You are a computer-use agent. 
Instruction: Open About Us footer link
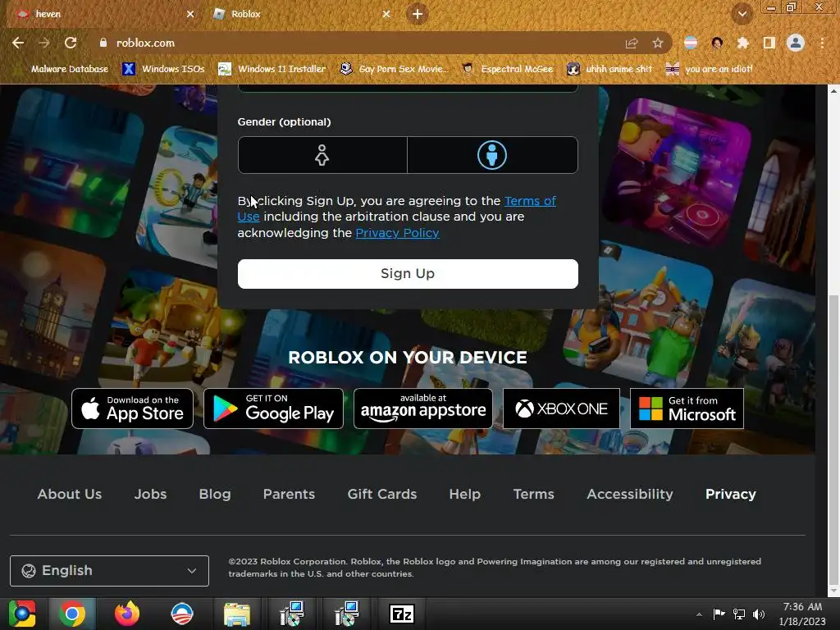point(70,494)
